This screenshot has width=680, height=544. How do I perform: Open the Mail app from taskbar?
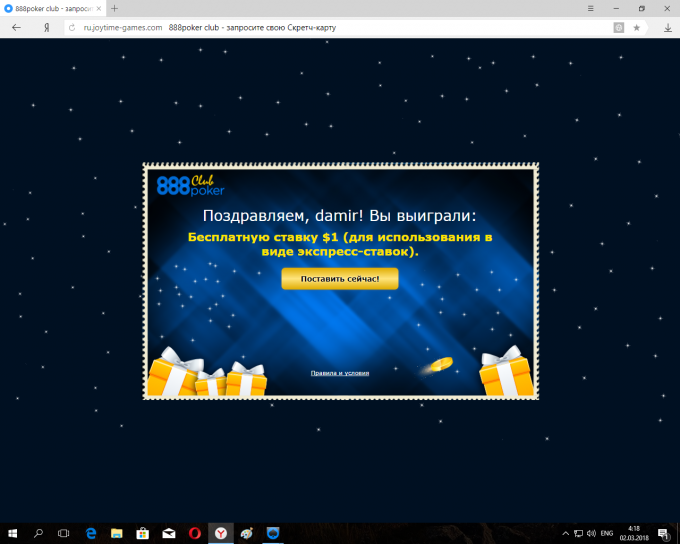(169, 533)
